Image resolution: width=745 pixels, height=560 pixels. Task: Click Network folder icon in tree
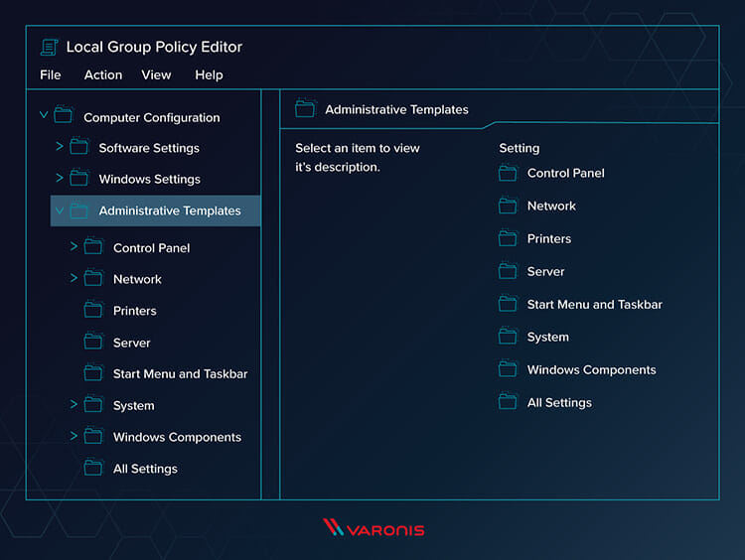[93, 277]
